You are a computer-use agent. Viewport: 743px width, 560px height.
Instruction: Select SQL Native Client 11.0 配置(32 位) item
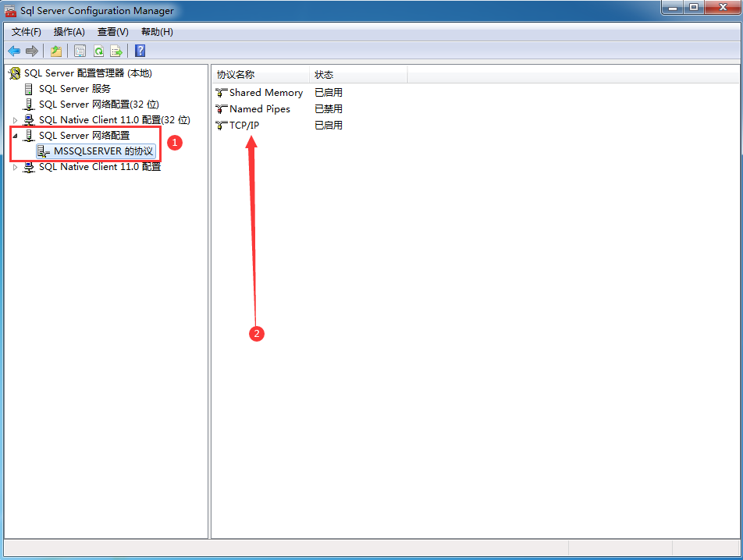point(115,120)
